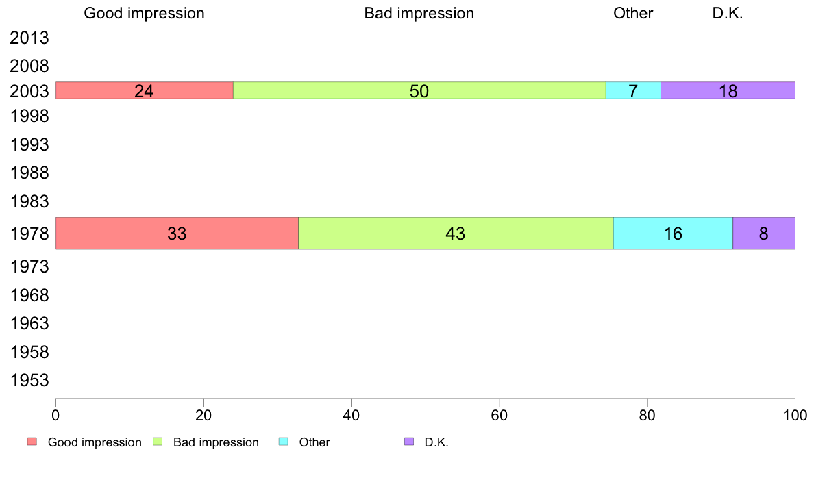814x504 pixels.
Task: Click the Bad impression column header
Action: [419, 14]
